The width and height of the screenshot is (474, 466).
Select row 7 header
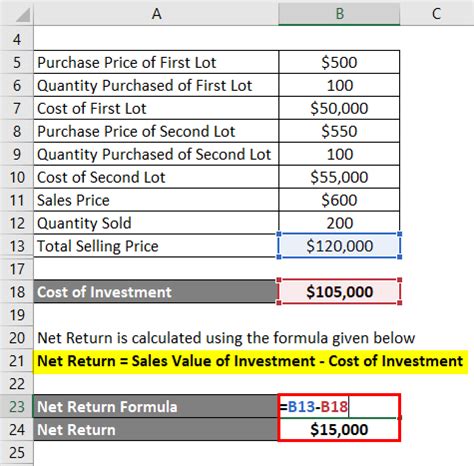(x=17, y=108)
